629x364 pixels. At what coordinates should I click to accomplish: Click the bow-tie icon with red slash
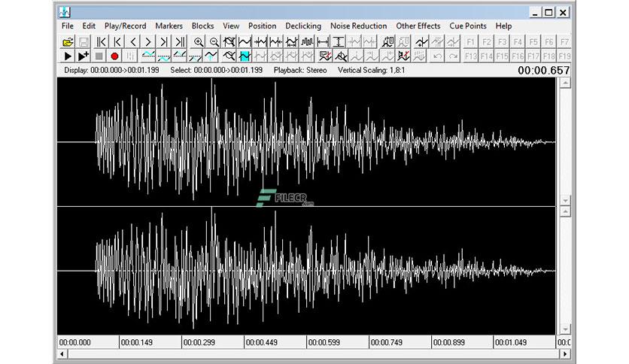403,56
